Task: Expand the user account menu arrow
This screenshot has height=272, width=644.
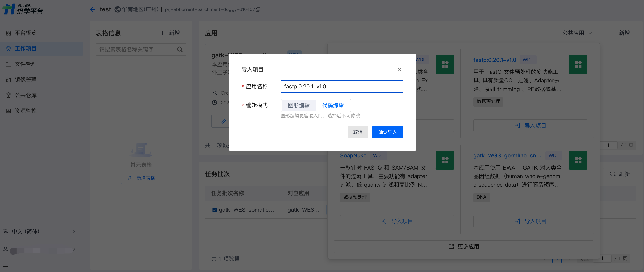Action: [x=74, y=249]
